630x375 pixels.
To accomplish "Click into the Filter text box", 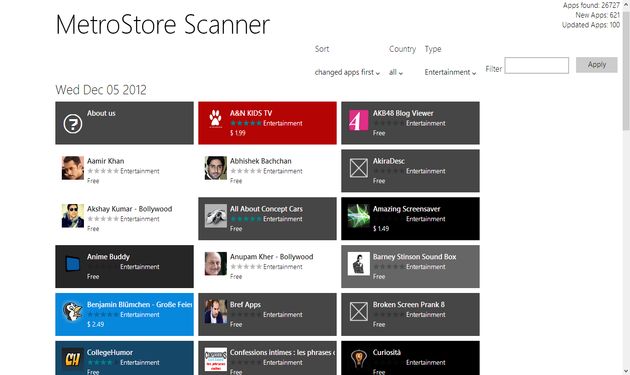I will pyautogui.click(x=536, y=66).
